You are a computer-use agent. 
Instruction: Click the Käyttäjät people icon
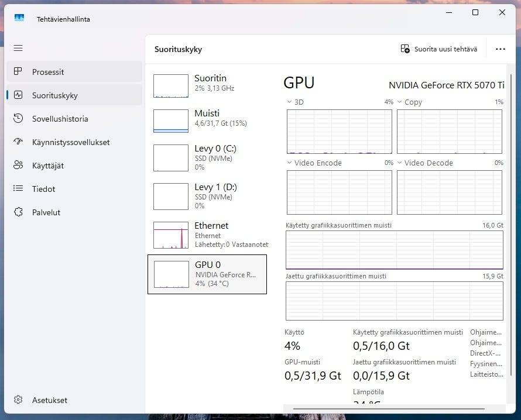point(18,165)
